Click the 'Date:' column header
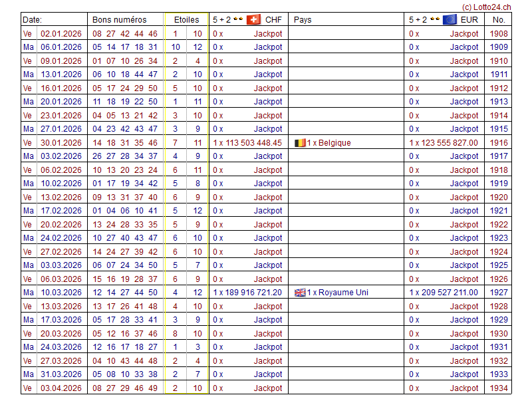The width and height of the screenshot is (532, 399). point(32,20)
